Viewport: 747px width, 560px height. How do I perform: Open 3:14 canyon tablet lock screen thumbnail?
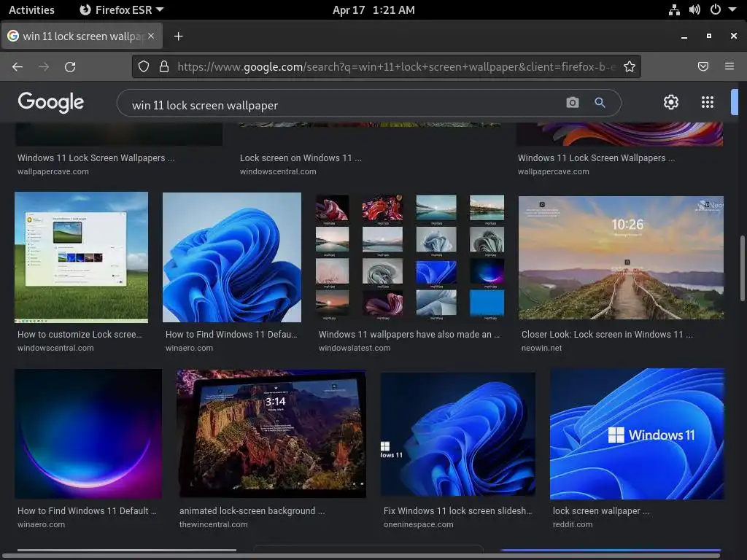point(271,434)
